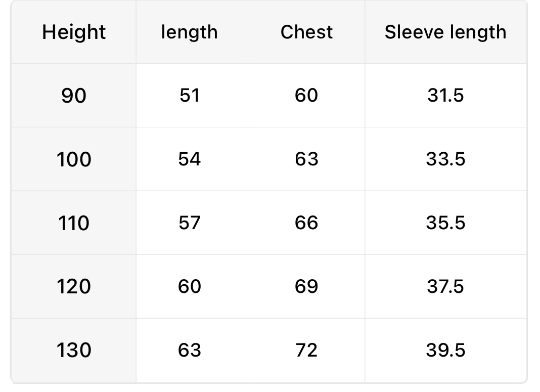Click the length column header

pyautogui.click(x=190, y=32)
